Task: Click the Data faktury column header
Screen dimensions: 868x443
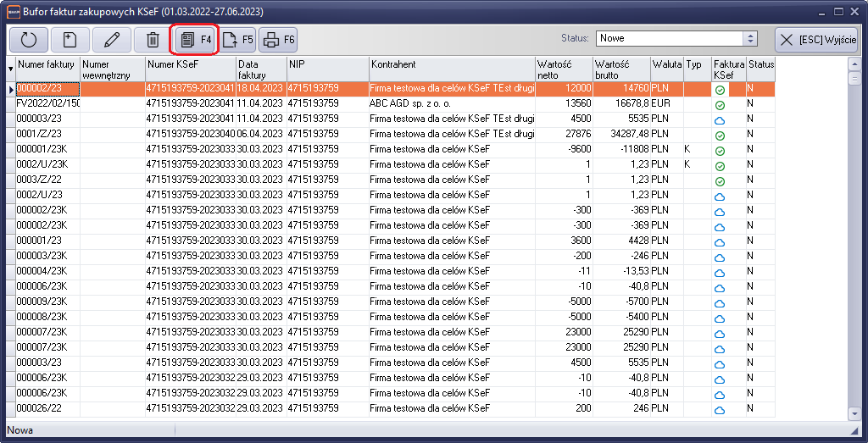Action: [x=260, y=69]
